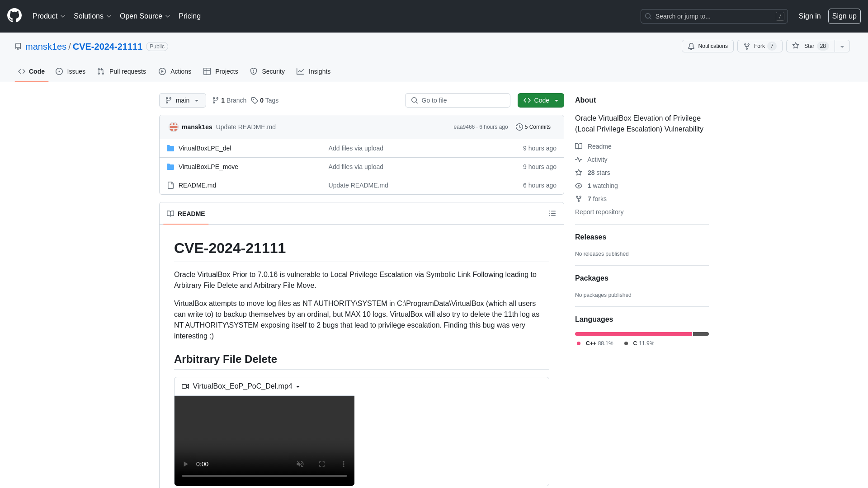Click the Issues tab icon
868x488 pixels.
60,71
